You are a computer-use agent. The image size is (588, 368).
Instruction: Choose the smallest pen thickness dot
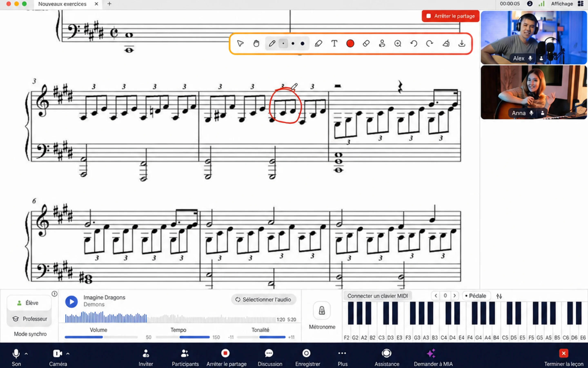coord(283,44)
